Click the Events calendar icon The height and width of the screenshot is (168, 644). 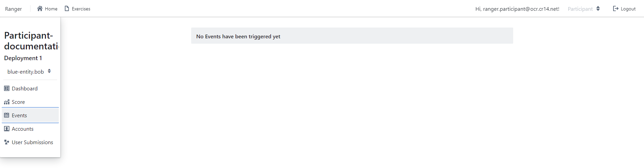click(x=7, y=115)
